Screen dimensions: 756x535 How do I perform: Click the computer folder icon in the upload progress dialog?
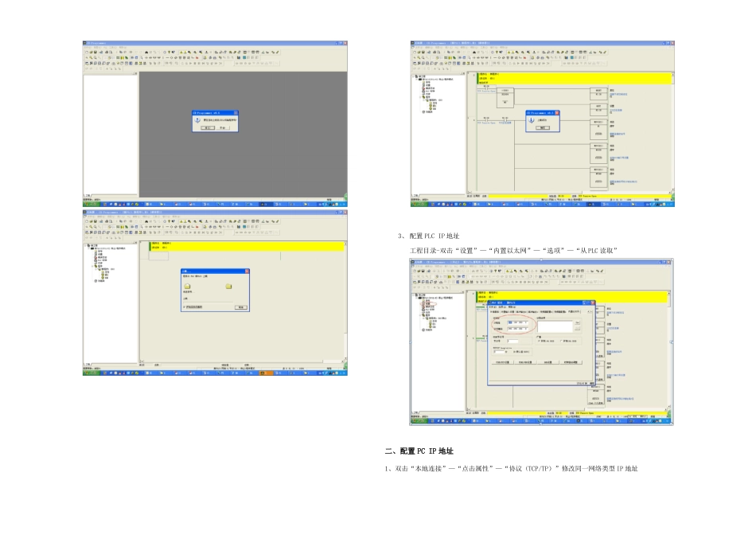[x=228, y=287]
